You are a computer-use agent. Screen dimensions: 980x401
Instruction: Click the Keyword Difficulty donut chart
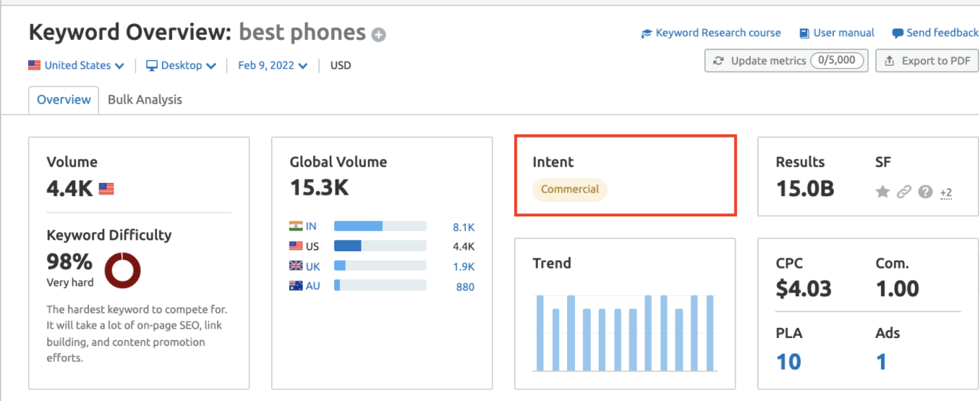[x=122, y=270]
